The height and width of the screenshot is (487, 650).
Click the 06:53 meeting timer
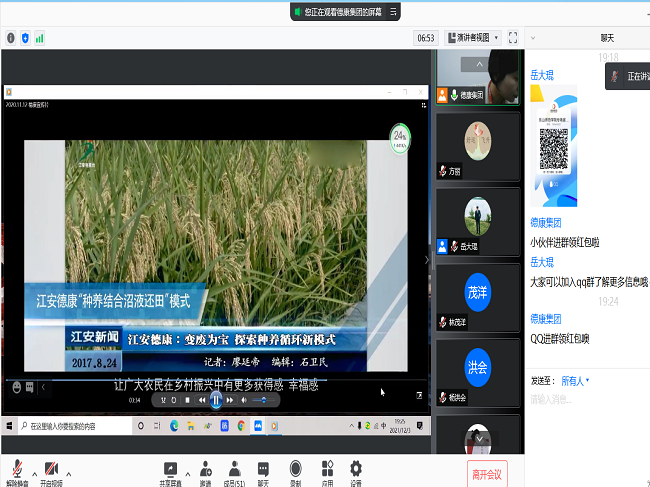click(426, 38)
